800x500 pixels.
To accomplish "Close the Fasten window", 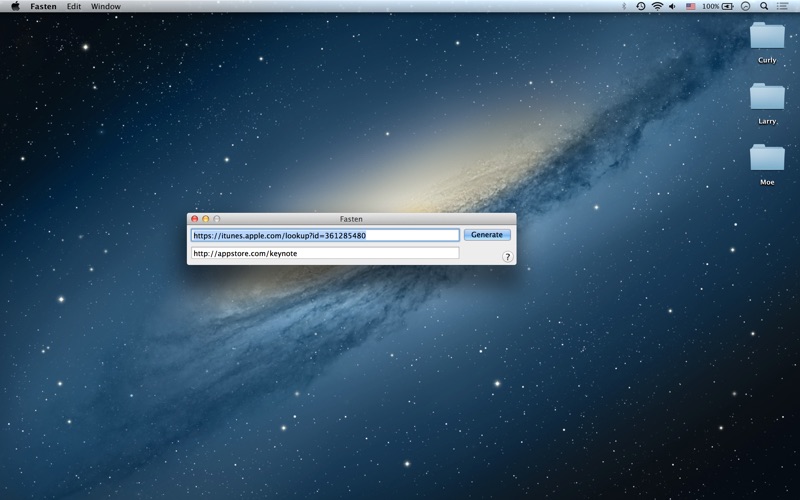I will click(x=194, y=219).
